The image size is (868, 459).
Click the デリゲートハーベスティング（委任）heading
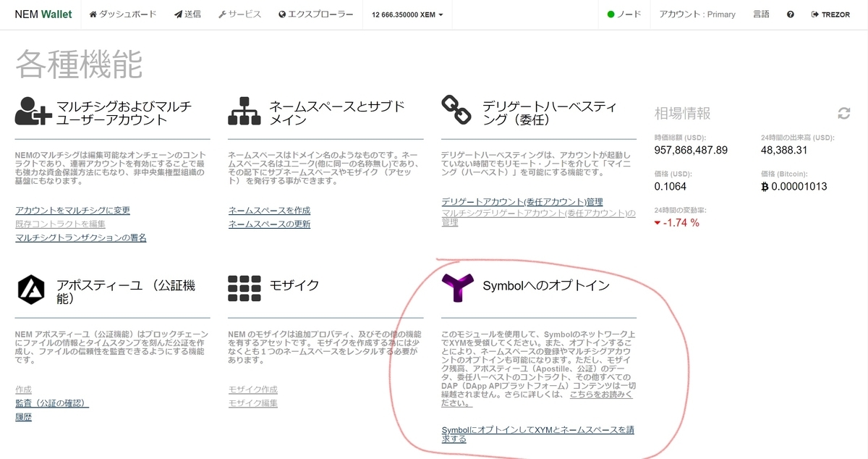pyautogui.click(x=549, y=113)
